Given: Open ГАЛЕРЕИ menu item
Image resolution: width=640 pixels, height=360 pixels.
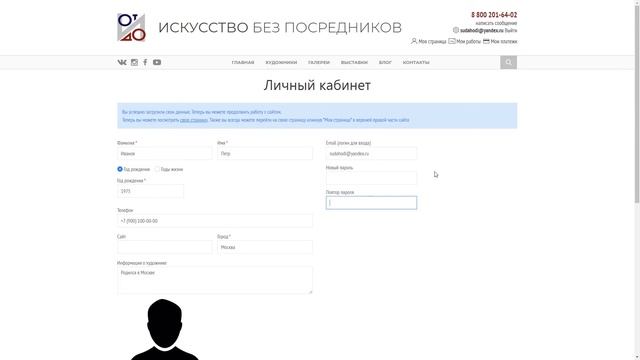Looking at the screenshot, I should coord(319,62).
